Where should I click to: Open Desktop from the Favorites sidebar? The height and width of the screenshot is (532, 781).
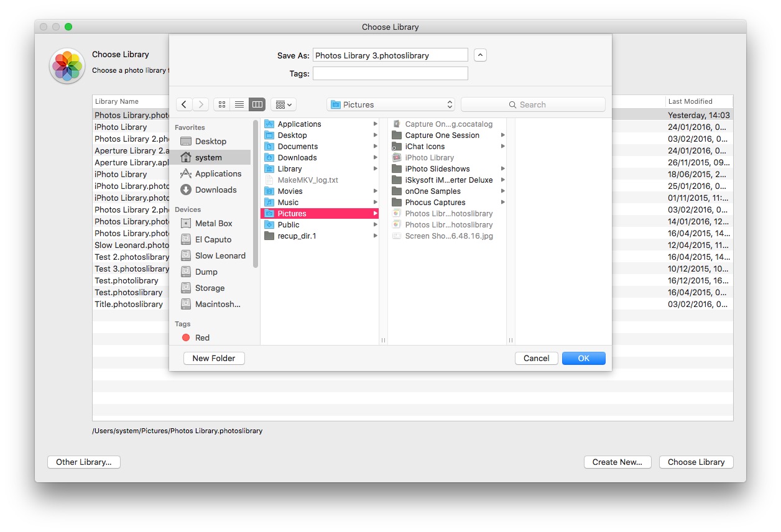[x=210, y=141]
